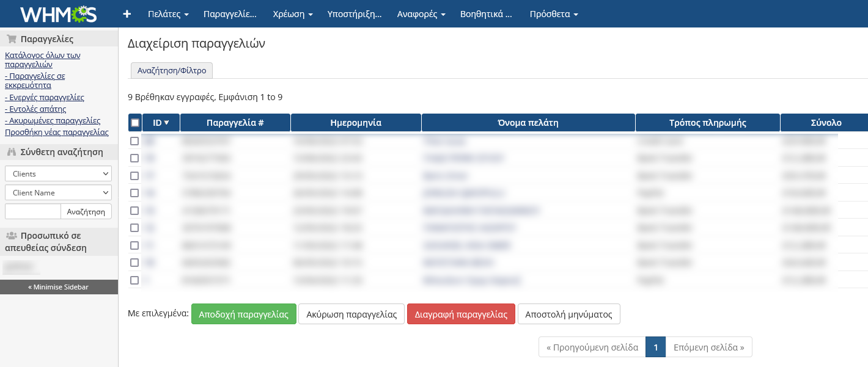Open the Client Name field dropdown
The height and width of the screenshot is (367, 868).
pos(58,192)
